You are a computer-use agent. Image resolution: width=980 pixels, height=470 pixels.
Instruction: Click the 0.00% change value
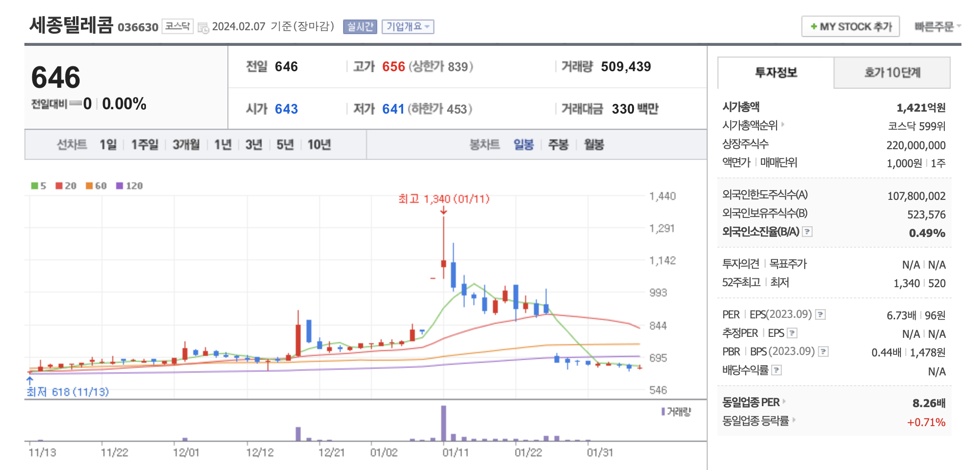tap(124, 104)
